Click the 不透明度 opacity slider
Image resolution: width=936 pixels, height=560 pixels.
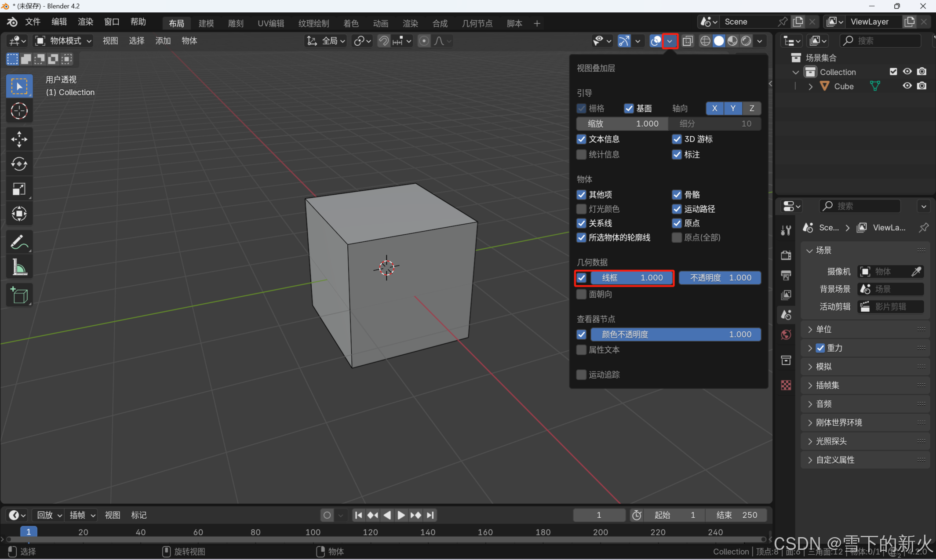[720, 278]
